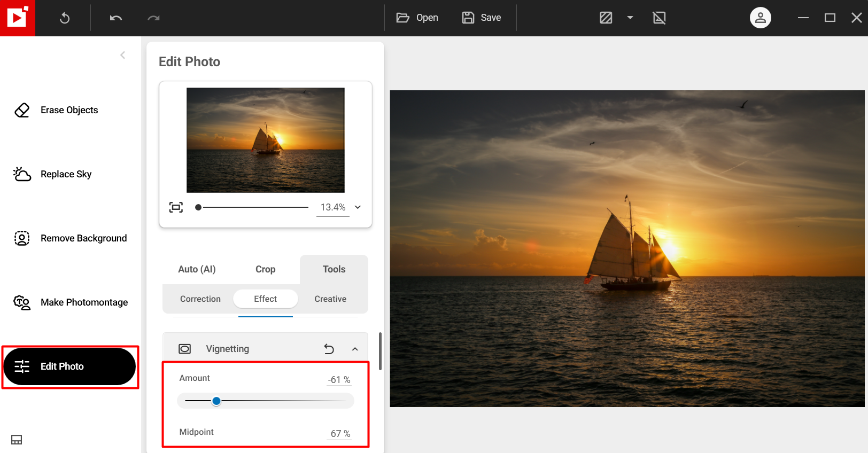Click the layout panel icon at bottom left
This screenshot has width=868, height=453.
click(17, 440)
